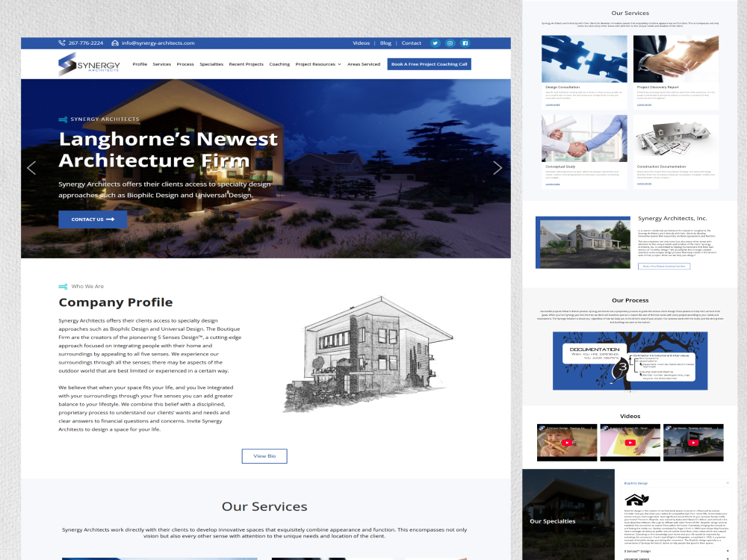Click the Contact Us button
This screenshot has width=747, height=560.
tap(93, 220)
